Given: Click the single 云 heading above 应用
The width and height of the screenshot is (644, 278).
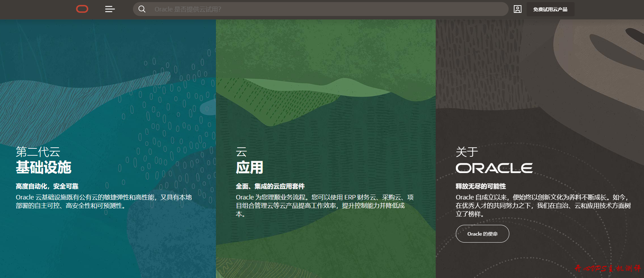Looking at the screenshot, I should coord(241,152).
